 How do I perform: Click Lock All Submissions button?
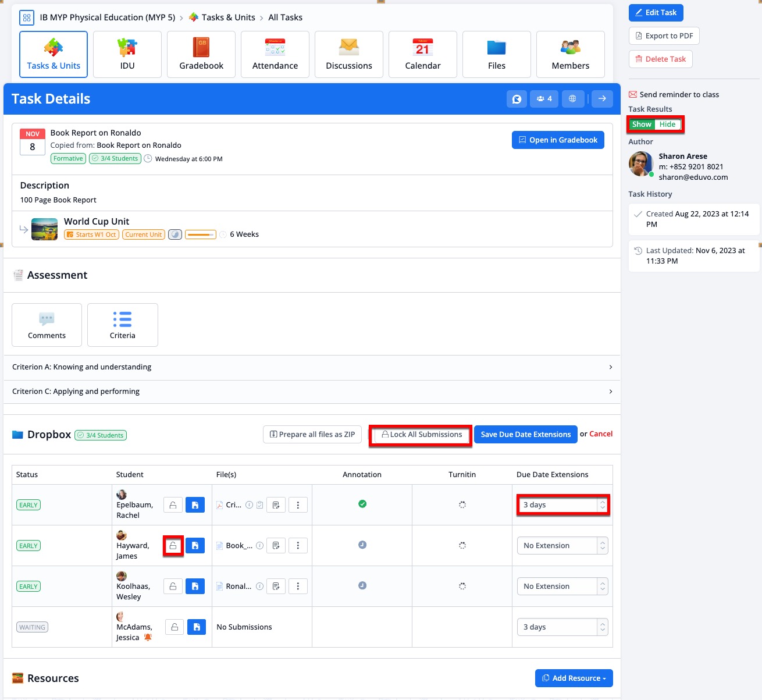(421, 435)
